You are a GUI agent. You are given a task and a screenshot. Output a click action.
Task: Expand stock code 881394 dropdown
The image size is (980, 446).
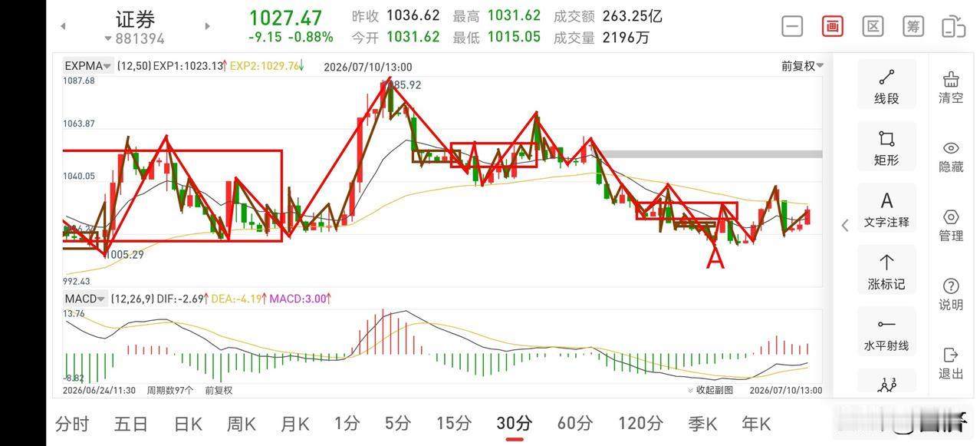[135, 38]
